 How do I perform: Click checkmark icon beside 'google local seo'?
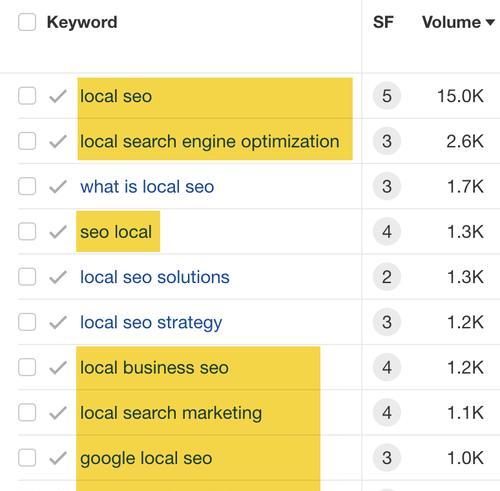(x=58, y=458)
